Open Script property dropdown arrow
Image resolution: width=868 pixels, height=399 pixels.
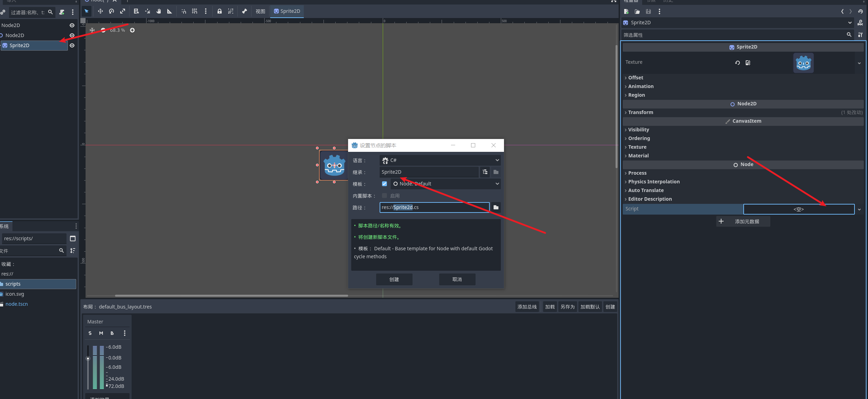pyautogui.click(x=859, y=209)
